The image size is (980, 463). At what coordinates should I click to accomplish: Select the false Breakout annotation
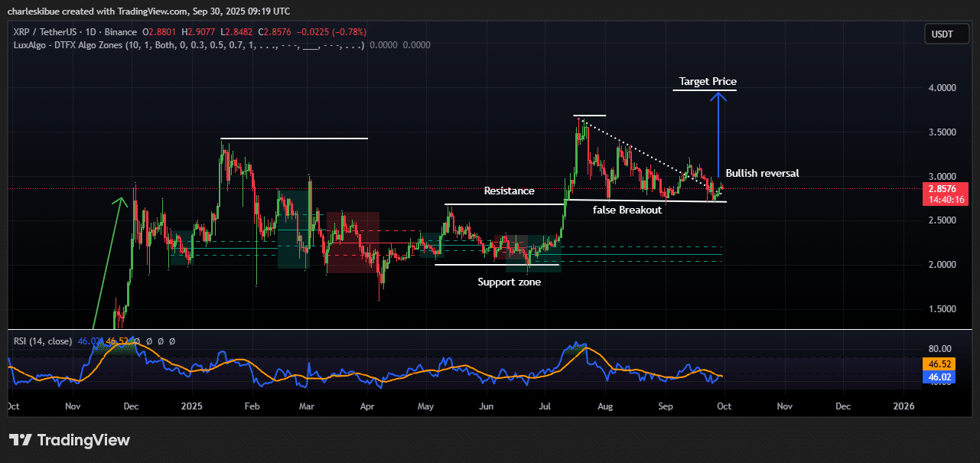[627, 210]
